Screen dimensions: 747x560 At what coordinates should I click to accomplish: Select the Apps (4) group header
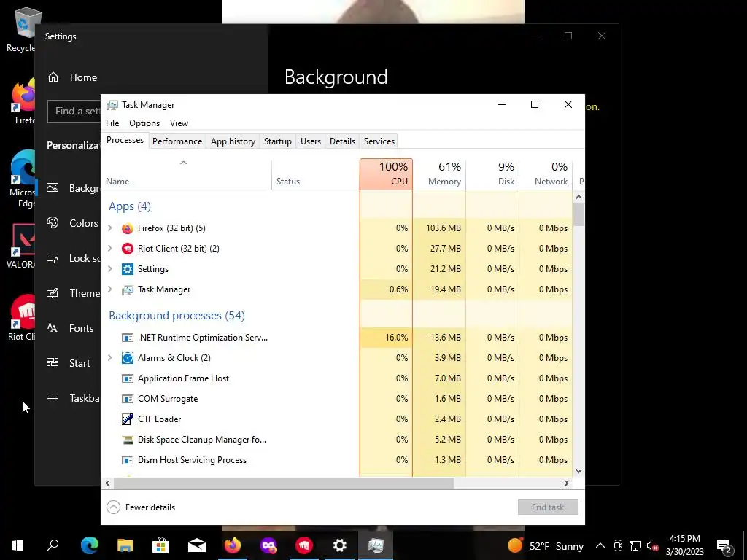(130, 206)
